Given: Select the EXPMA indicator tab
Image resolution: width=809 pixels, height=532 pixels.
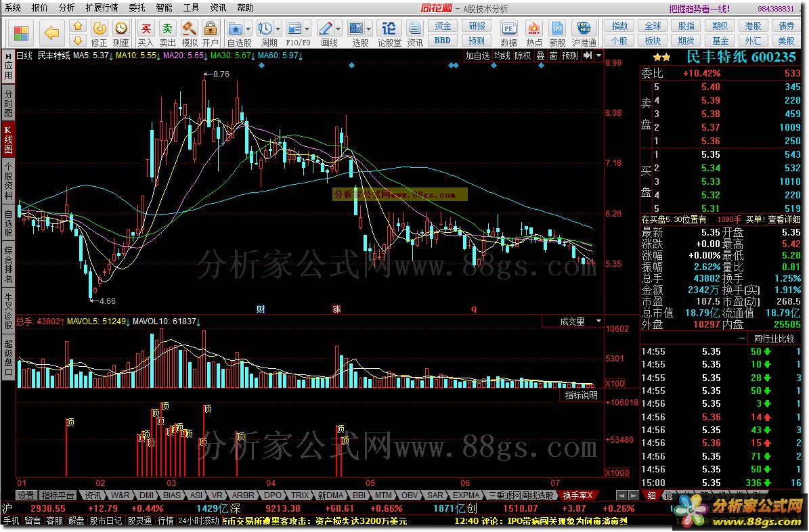Looking at the screenshot, I should 466,495.
